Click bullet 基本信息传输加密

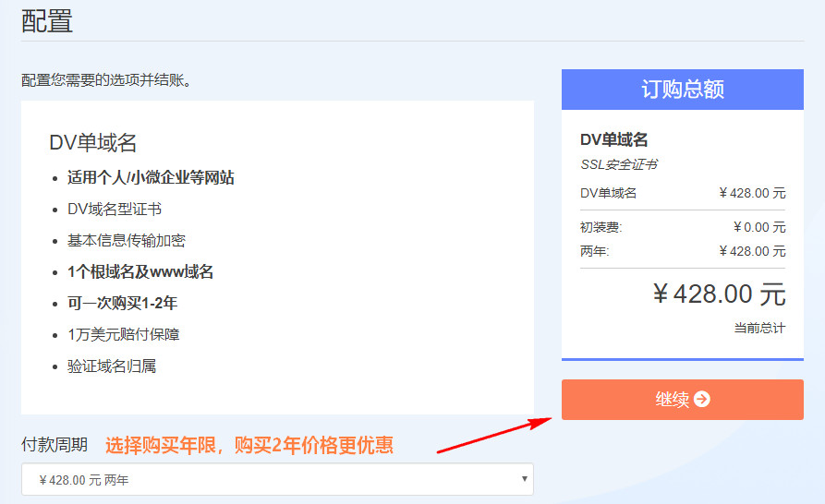(x=127, y=241)
